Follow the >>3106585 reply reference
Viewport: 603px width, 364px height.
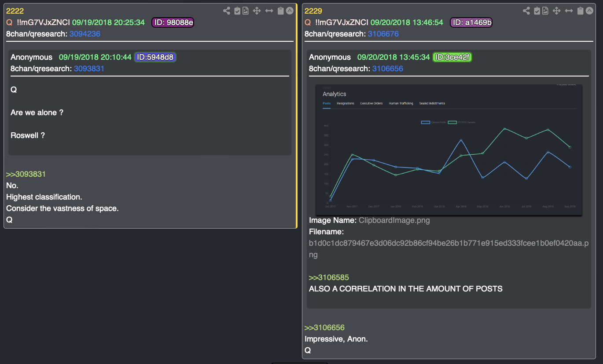(329, 277)
